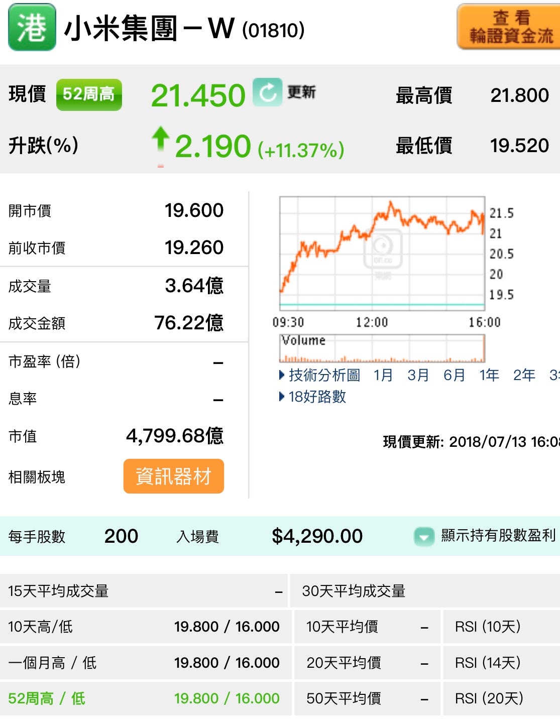Tap the 10天平均價 cell
Screen dimensions: 560x728
pos(367,627)
